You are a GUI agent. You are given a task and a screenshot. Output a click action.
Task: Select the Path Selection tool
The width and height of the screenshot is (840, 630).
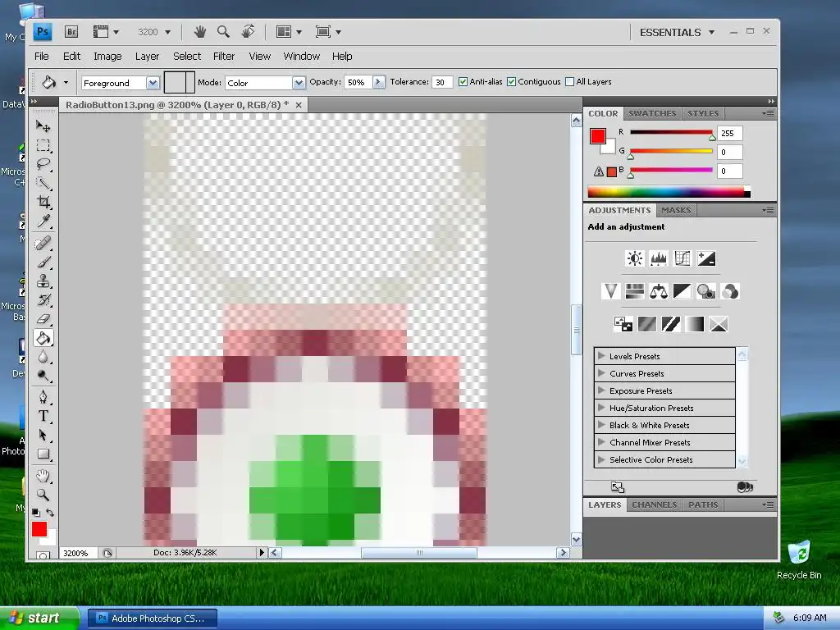point(43,435)
